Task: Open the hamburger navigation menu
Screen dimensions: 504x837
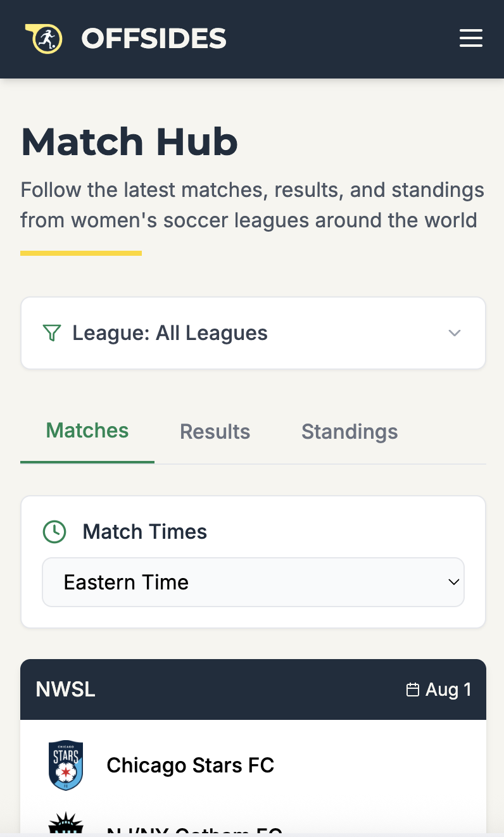Action: click(470, 39)
